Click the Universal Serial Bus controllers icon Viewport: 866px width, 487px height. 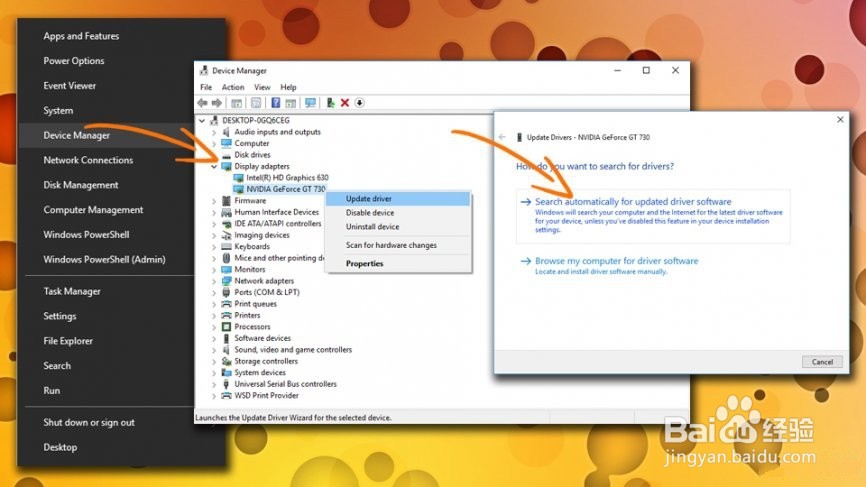(x=226, y=384)
